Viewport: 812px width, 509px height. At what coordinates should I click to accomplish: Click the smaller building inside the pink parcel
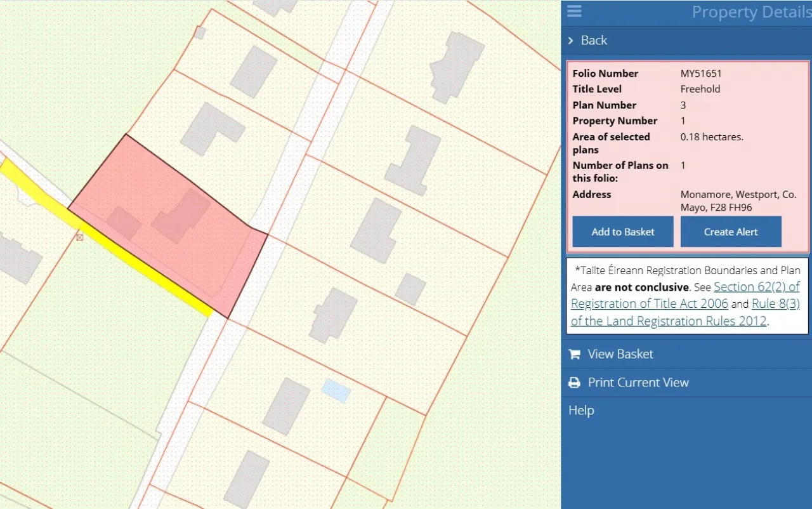(124, 223)
